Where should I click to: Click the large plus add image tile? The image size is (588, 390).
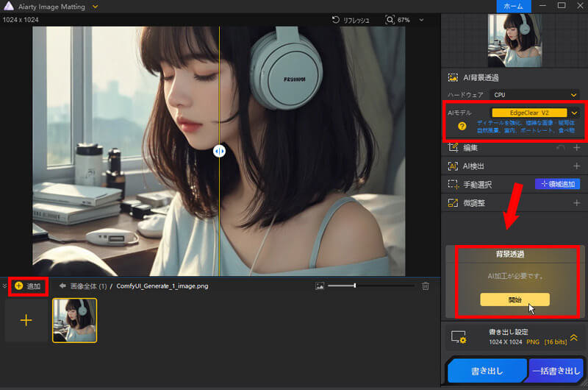[x=26, y=320]
